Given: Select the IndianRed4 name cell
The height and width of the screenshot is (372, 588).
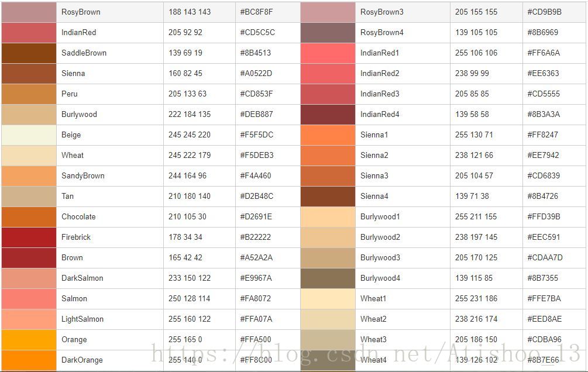Looking at the screenshot, I should pos(403,115).
